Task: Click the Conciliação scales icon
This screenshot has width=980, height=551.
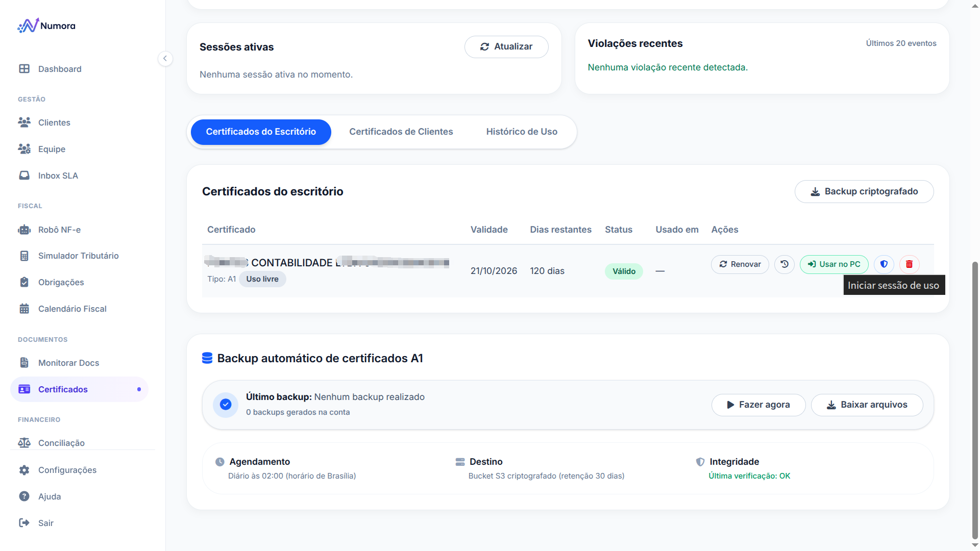Action: 24,443
